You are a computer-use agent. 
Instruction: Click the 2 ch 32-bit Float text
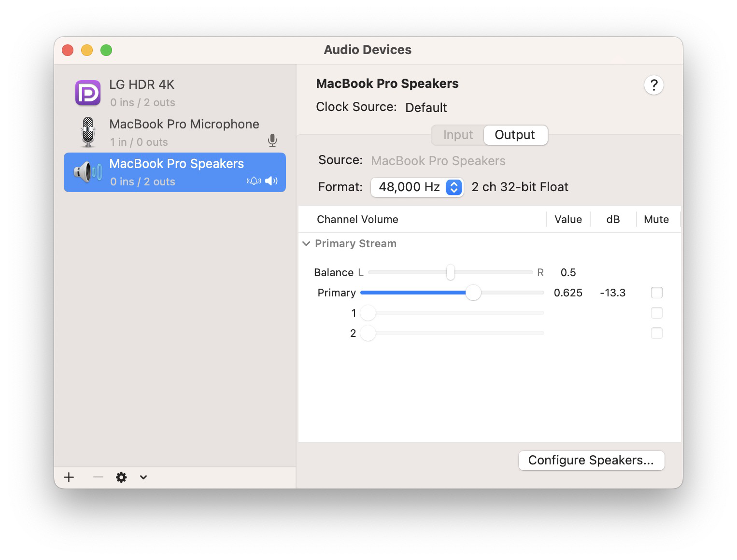(x=520, y=187)
